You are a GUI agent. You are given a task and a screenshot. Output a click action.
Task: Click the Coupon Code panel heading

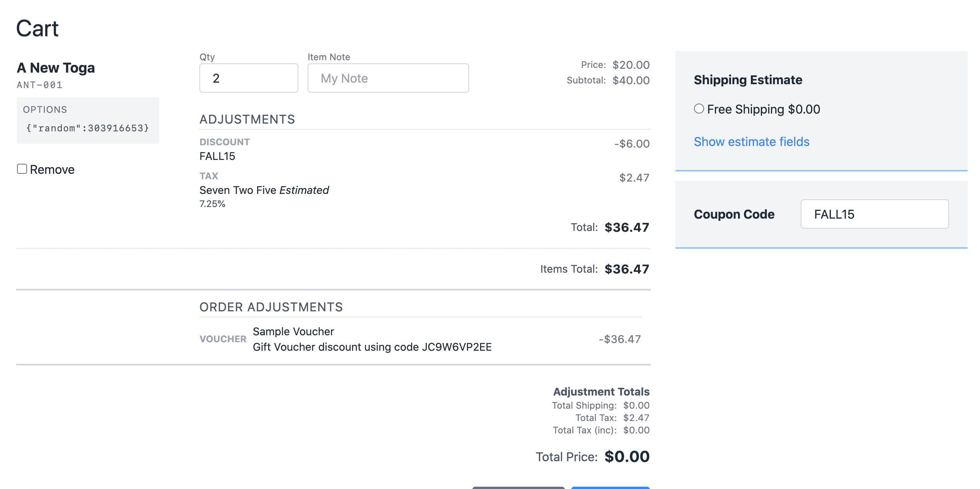click(734, 214)
